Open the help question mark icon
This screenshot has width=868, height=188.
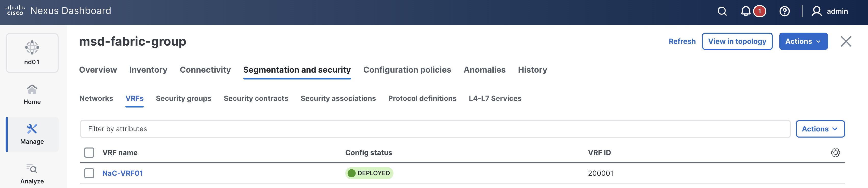(x=784, y=11)
